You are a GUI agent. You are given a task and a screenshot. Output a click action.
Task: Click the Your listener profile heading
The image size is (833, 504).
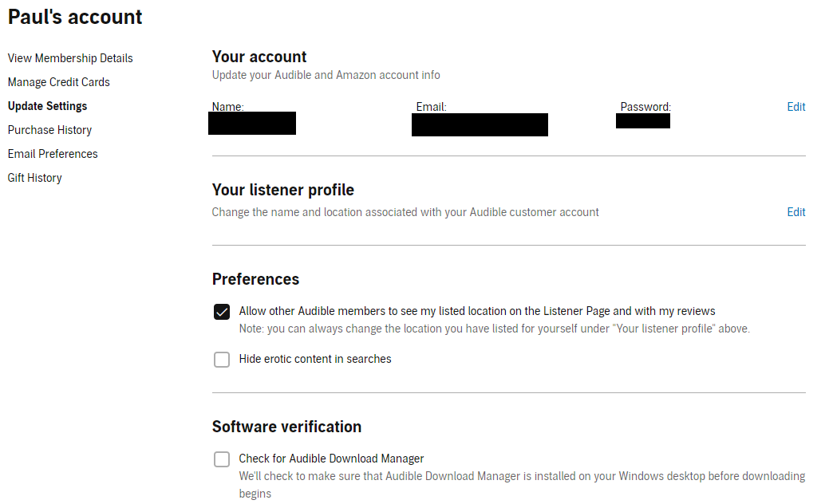pos(282,190)
